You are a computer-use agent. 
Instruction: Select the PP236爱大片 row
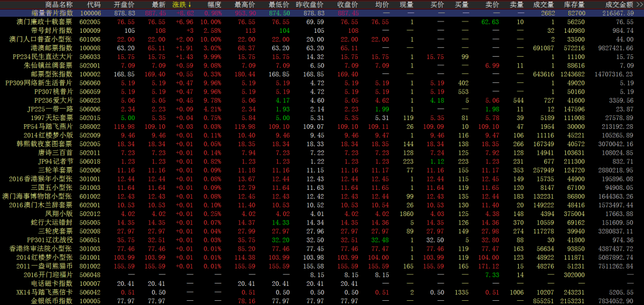(x=322, y=100)
